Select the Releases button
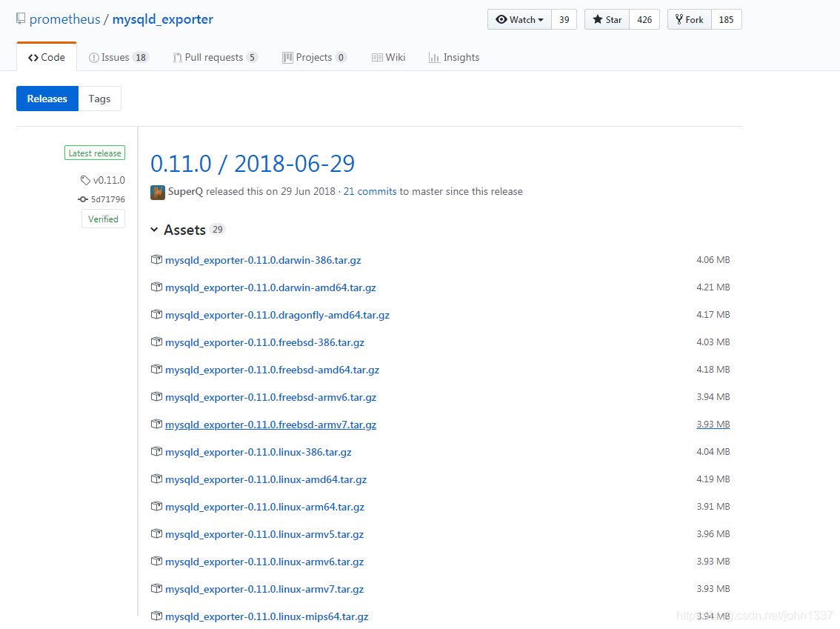This screenshot has width=840, height=629. pyautogui.click(x=47, y=99)
